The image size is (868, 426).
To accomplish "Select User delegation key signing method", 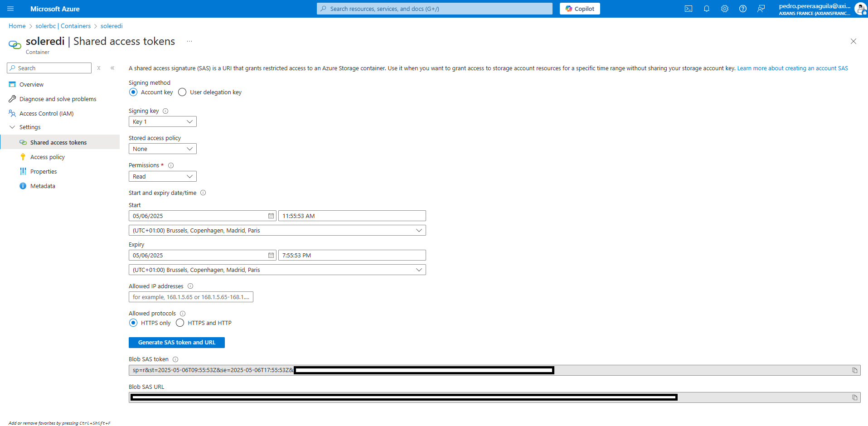I will tap(182, 92).
